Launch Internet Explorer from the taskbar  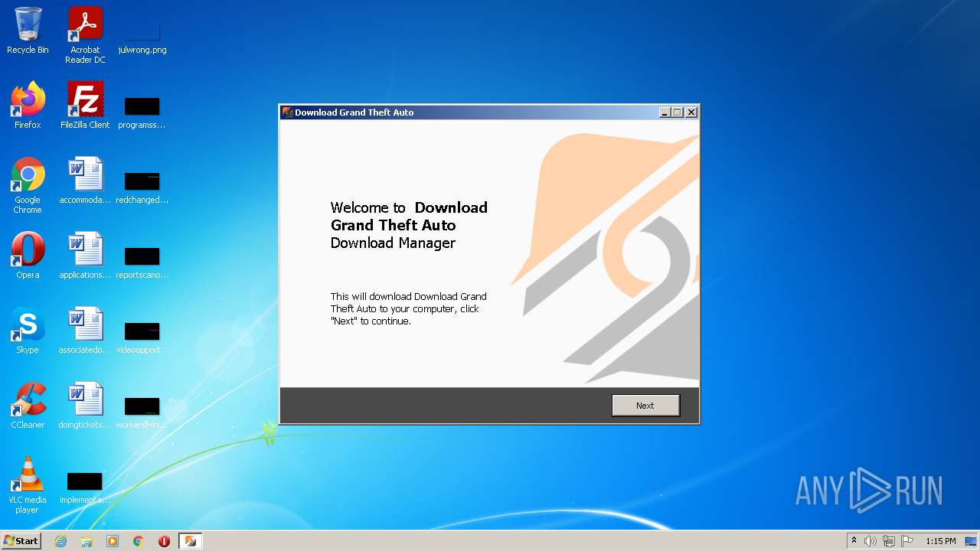60,541
